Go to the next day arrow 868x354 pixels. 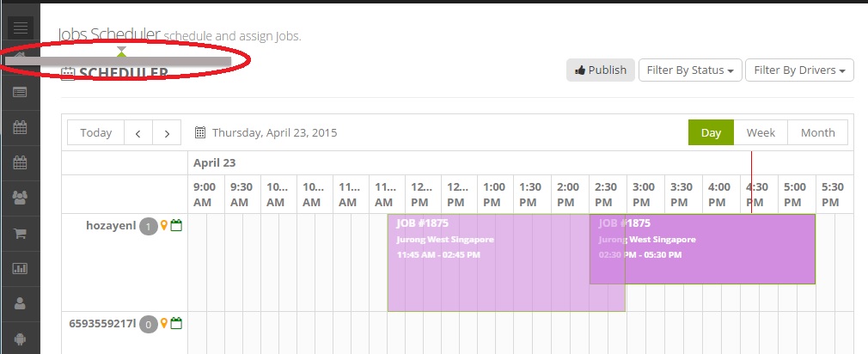[x=167, y=132]
